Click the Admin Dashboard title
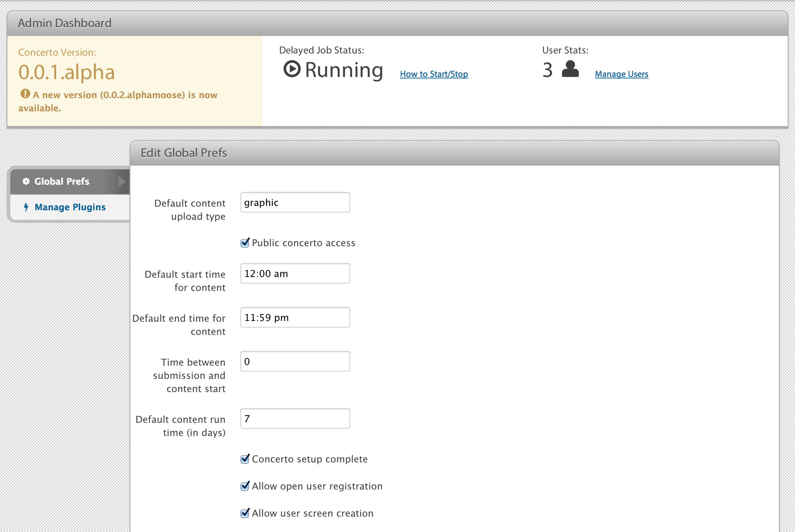 65,23
